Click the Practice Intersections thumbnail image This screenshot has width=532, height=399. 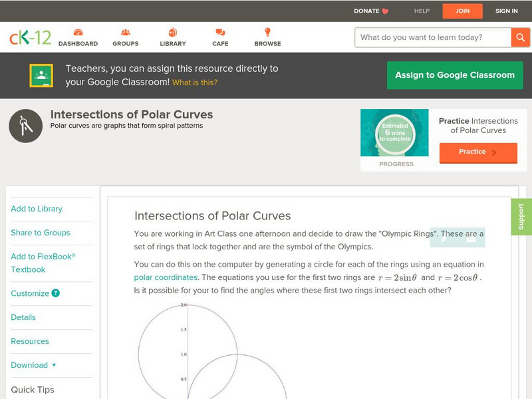394,132
